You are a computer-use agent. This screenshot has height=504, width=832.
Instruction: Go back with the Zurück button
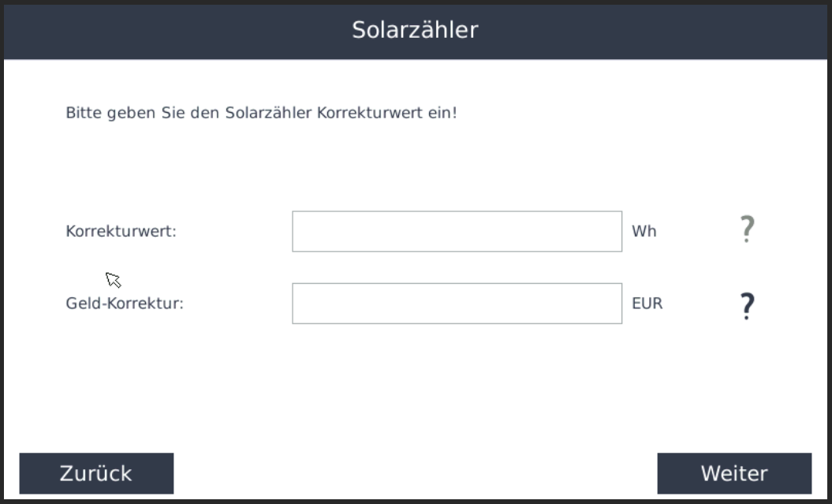click(x=96, y=473)
